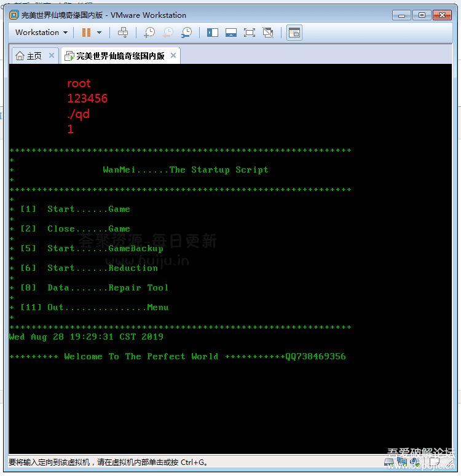Open the snapshot manager
461x476 pixels.
pyautogui.click(x=186, y=33)
